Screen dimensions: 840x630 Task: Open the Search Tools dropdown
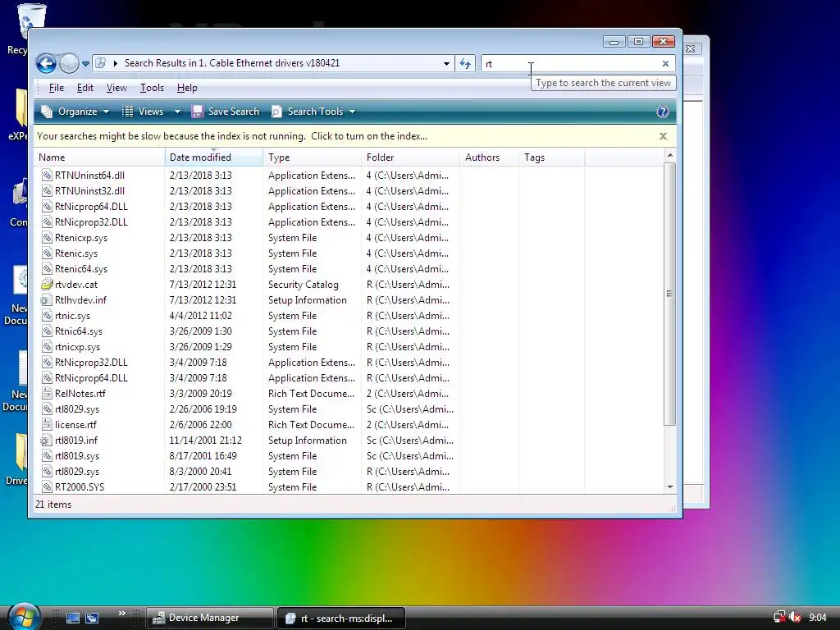click(x=313, y=112)
